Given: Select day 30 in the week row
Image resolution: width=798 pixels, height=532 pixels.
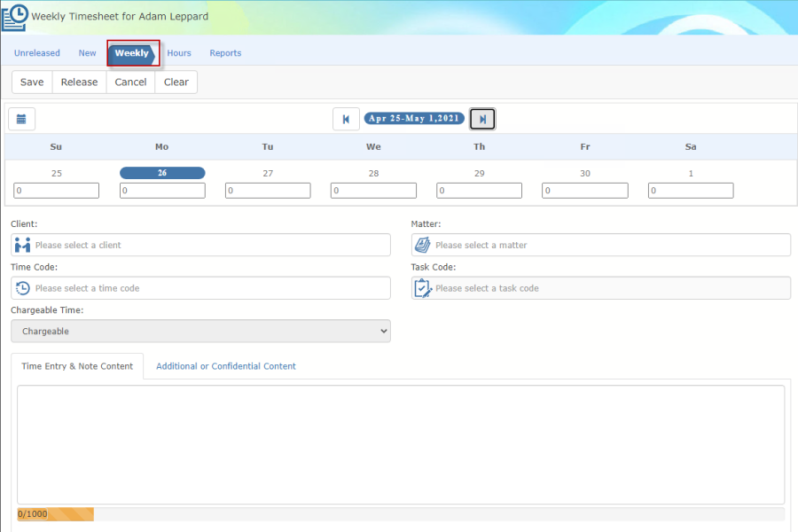Looking at the screenshot, I should [585, 174].
